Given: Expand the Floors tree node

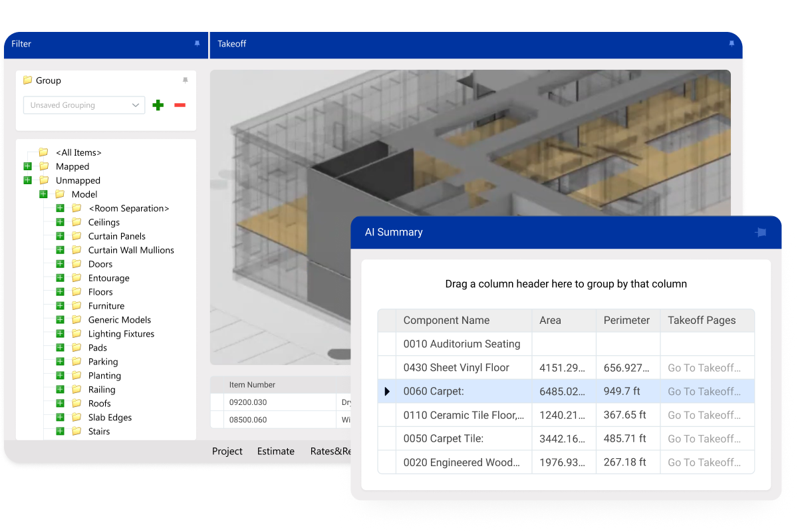Looking at the screenshot, I should (60, 292).
